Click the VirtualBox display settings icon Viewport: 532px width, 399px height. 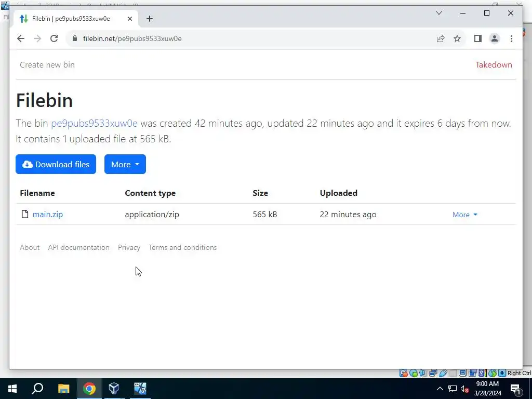point(462,373)
